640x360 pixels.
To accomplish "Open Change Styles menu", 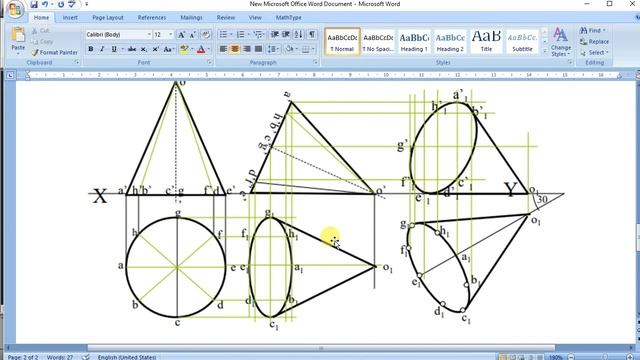I will [560, 42].
